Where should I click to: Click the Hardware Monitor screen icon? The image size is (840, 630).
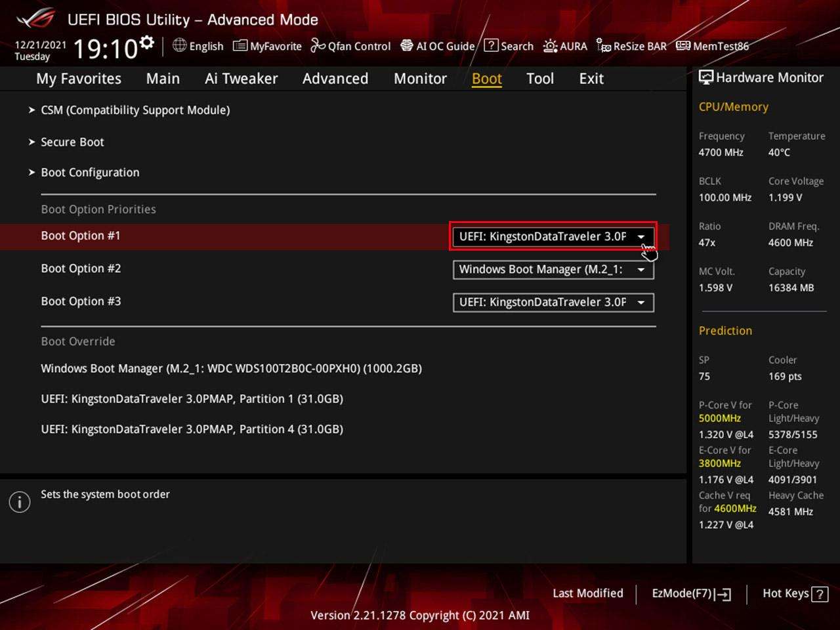tap(706, 77)
